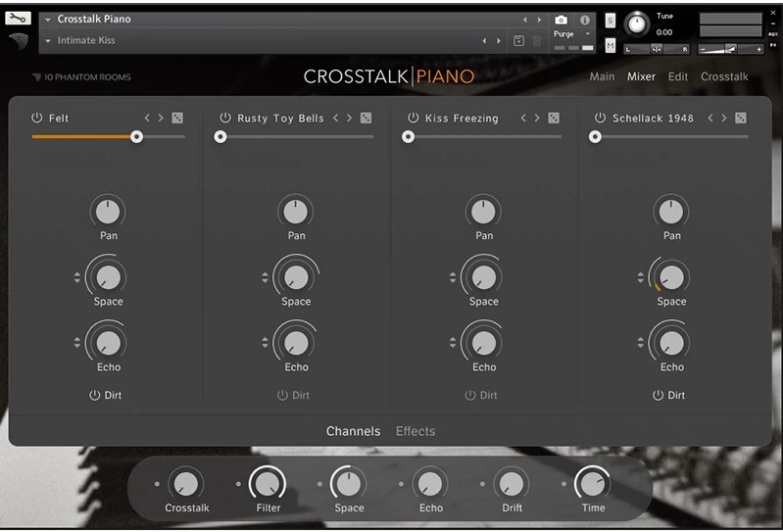
Task: Click the wrench settings icon
Action: point(19,18)
